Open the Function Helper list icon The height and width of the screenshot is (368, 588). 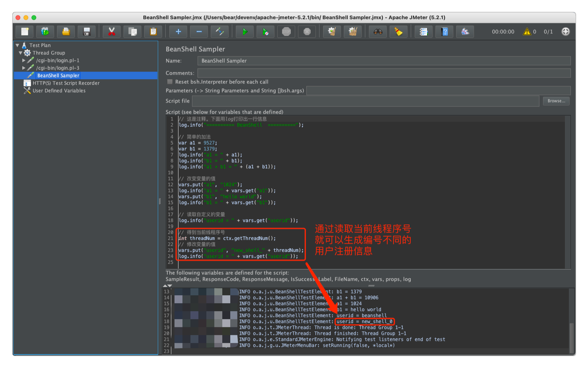pos(424,31)
